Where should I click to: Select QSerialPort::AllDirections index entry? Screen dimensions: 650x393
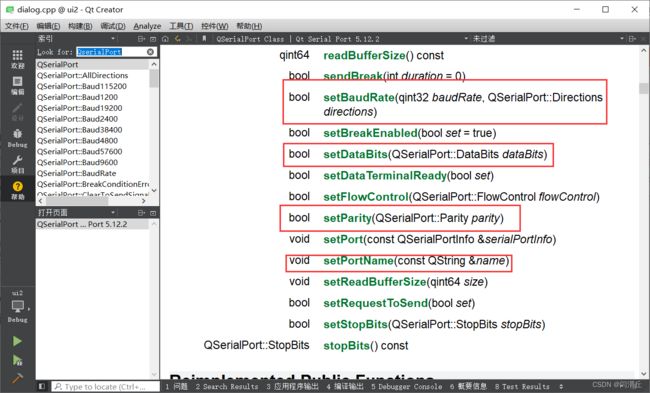click(x=92, y=75)
